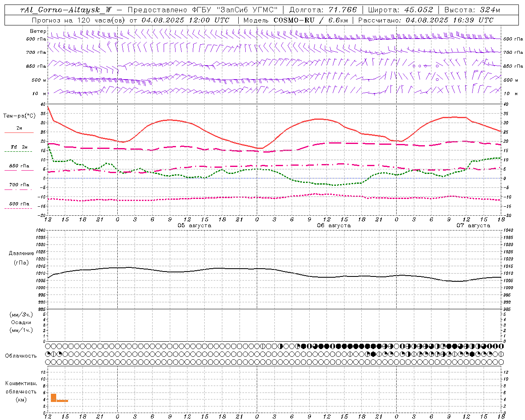The width and height of the screenshot is (525, 420).
Task: Click the 2м temperature legend entry
Action: (x=19, y=128)
